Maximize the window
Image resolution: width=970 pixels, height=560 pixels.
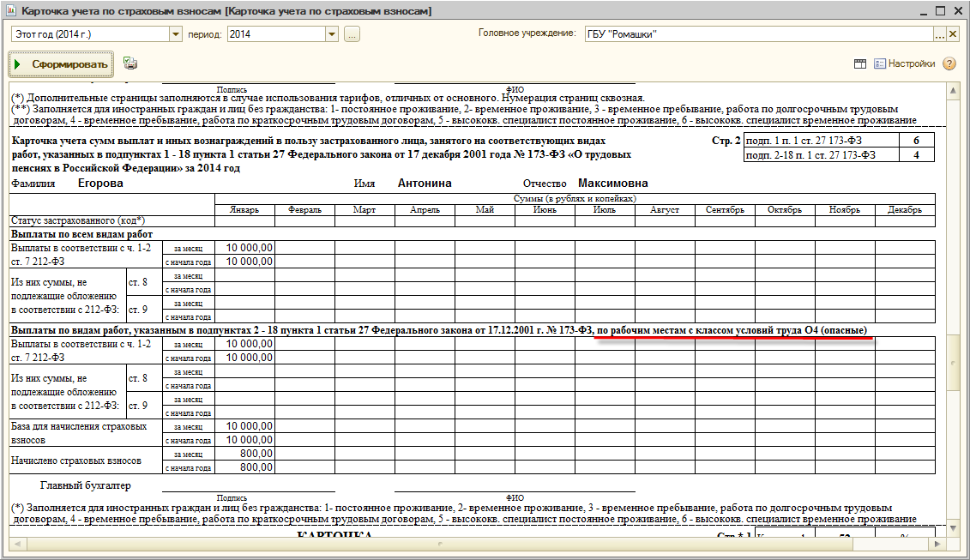click(940, 11)
